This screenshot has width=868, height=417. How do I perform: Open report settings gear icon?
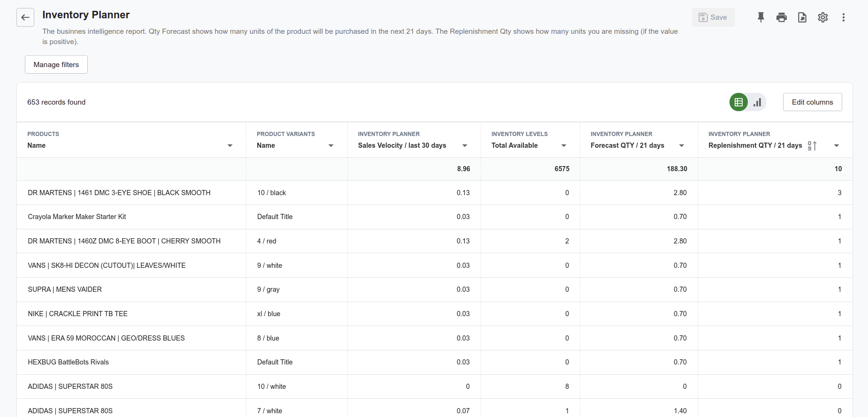pos(823,17)
